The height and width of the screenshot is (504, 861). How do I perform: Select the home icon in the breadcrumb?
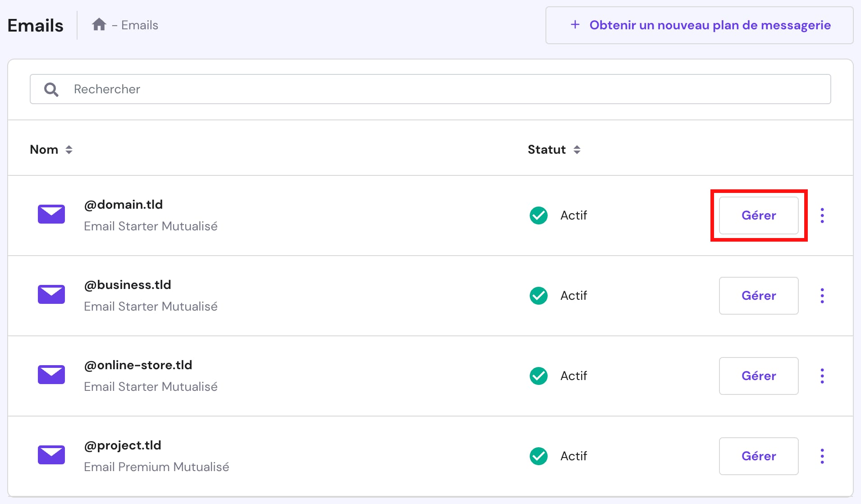click(99, 24)
